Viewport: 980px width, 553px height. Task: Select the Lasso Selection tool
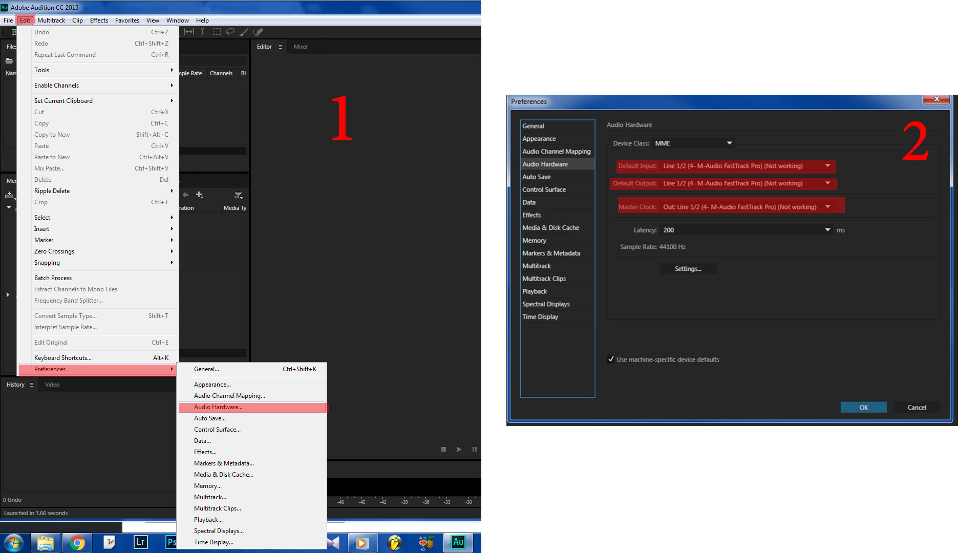(230, 32)
